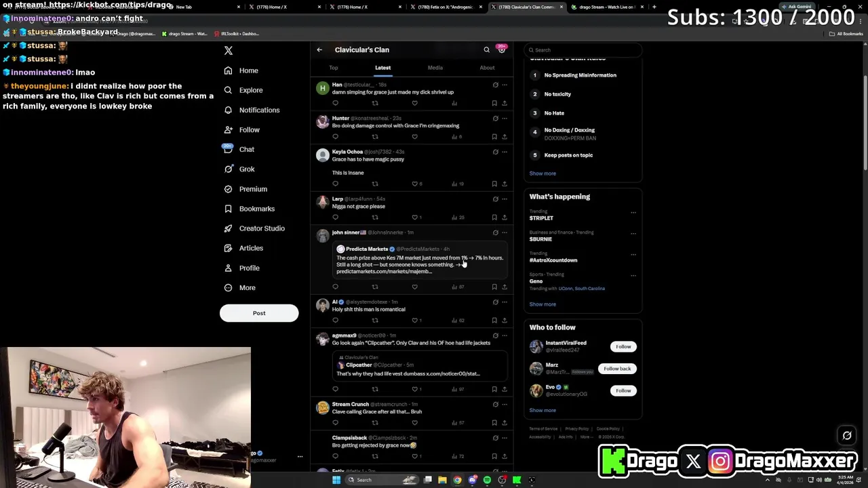Open Home in the sidebar

(x=241, y=70)
